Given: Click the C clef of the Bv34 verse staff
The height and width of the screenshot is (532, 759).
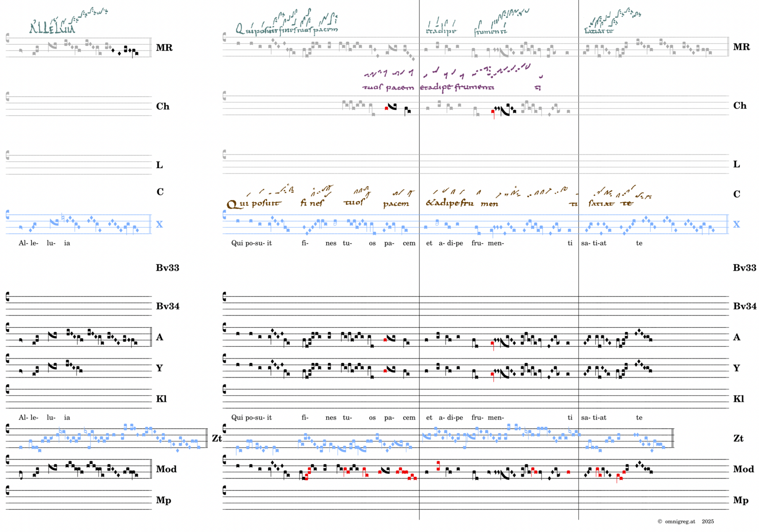Looking at the screenshot, I should pyautogui.click(x=225, y=296).
